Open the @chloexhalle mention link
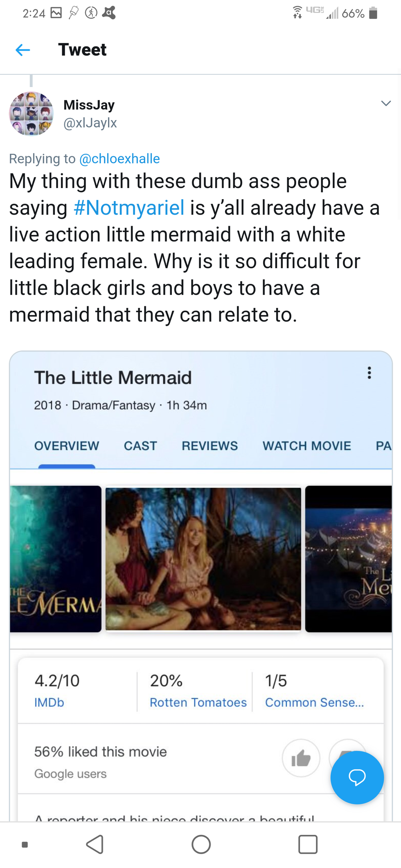 119,159
